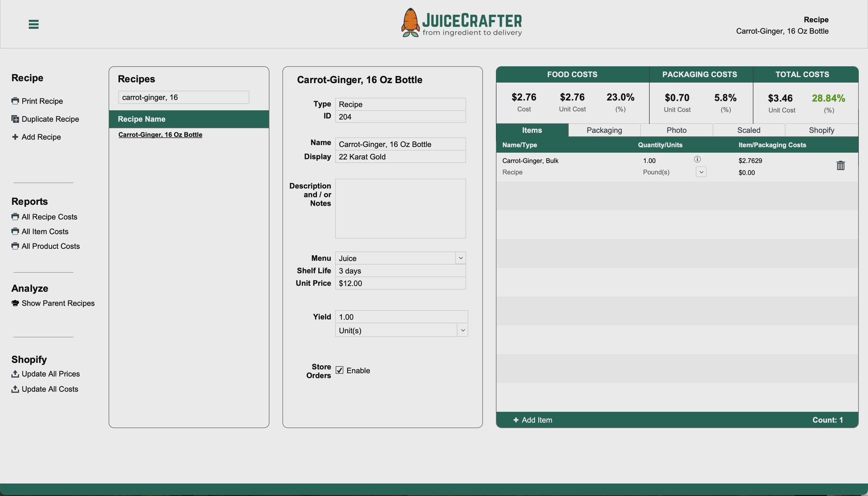Screen dimensions: 868x496
Task: Disable the Store Orders Enable checkbox
Action: pyautogui.click(x=339, y=370)
